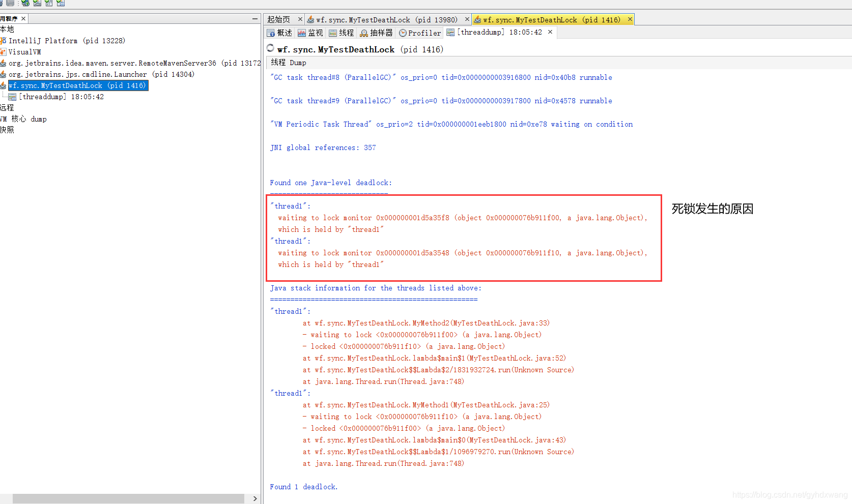Open the Profiler sub-tab
This screenshot has height=504, width=852.
pos(420,33)
